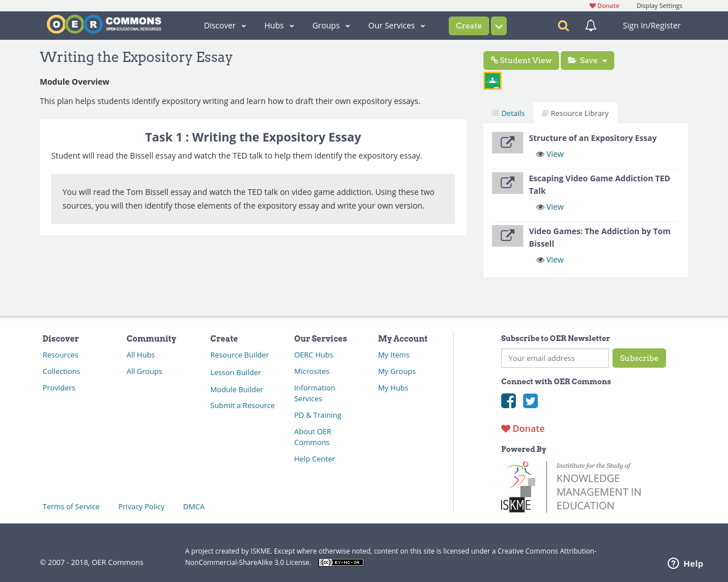Expand the Discover dropdown menu
This screenshot has width=728, height=582.
coord(225,25)
